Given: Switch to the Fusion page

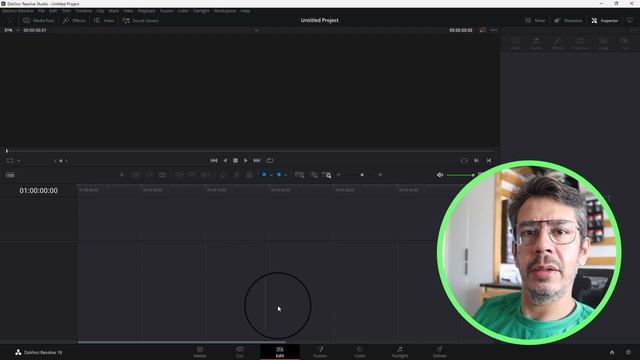Looking at the screenshot, I should click(x=320, y=352).
